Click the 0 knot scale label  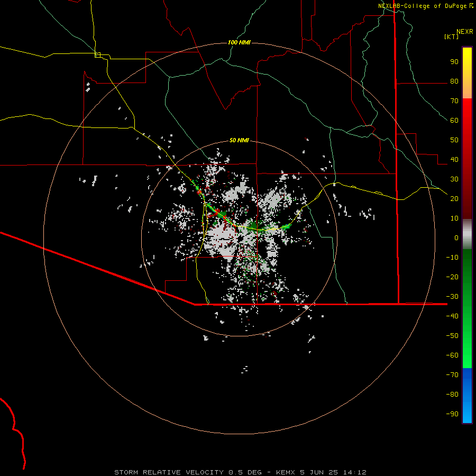click(456, 237)
